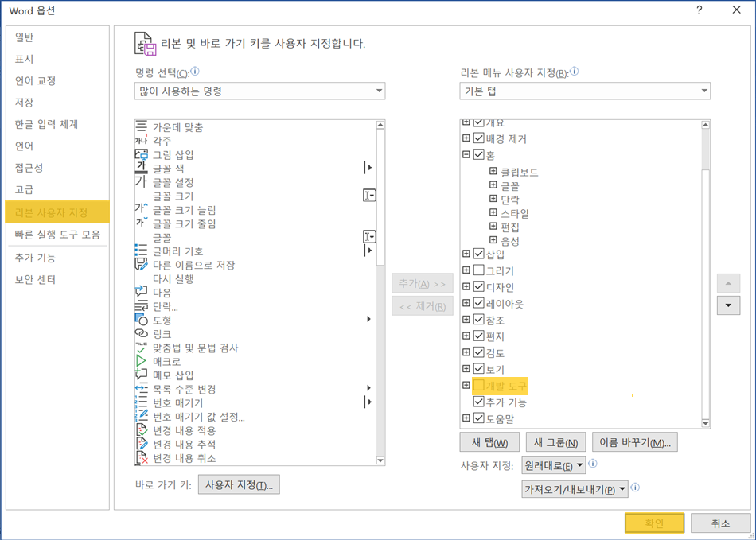Click info icon beside 리본 메뉴 사용자 지정

[x=575, y=72]
